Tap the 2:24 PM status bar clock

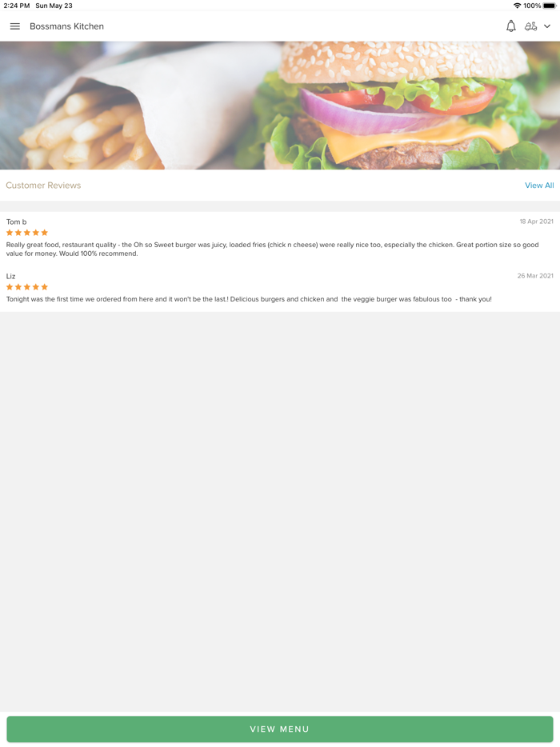17,6
